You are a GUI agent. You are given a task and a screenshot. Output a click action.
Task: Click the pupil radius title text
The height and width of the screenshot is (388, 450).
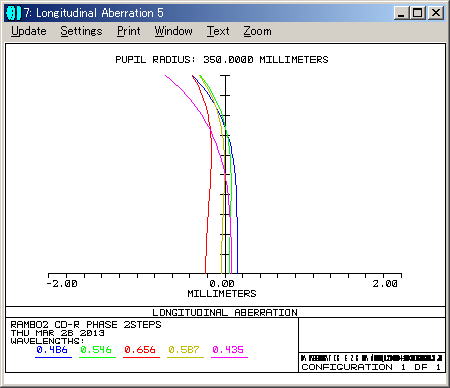pyautogui.click(x=222, y=60)
